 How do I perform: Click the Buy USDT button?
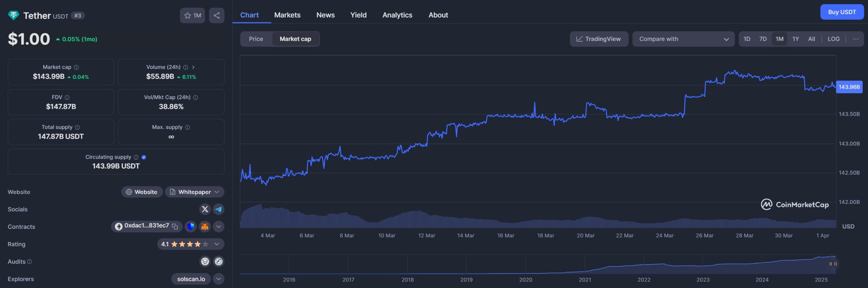pos(842,12)
